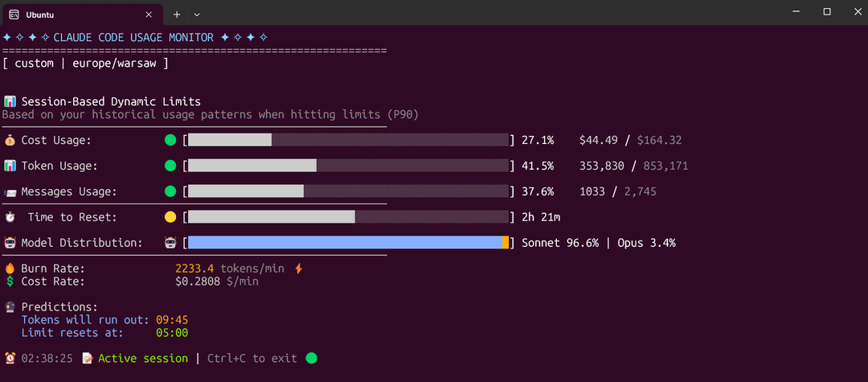Click the Active session status text

143,358
